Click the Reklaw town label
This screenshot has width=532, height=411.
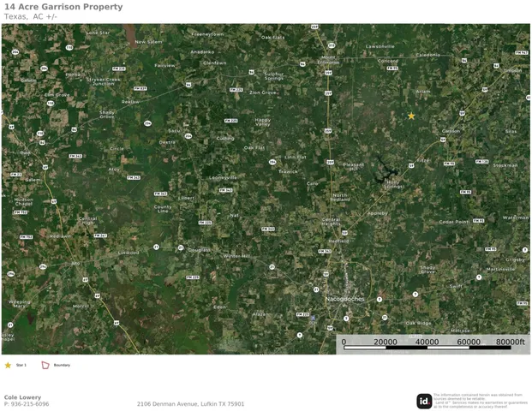click(x=130, y=102)
